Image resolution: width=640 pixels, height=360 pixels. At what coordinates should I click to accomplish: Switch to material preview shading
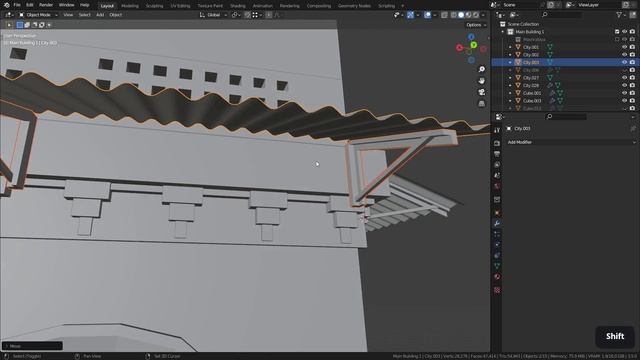tap(469, 15)
